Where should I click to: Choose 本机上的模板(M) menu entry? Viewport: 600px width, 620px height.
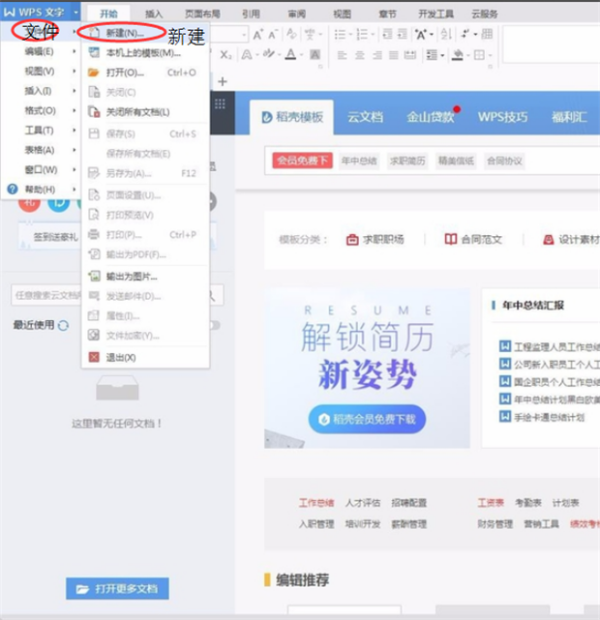145,53
